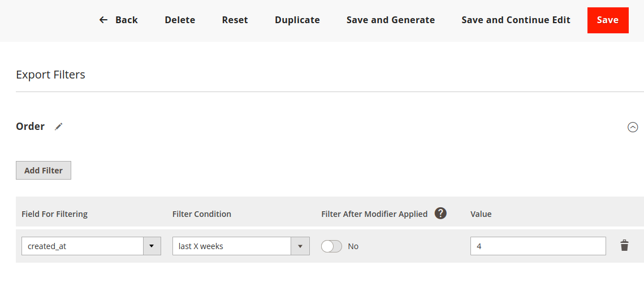Open the created_at field dropdown

[x=91, y=246]
